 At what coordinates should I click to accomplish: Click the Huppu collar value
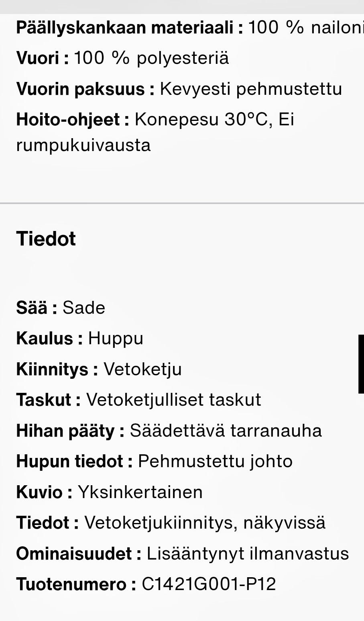(x=116, y=338)
